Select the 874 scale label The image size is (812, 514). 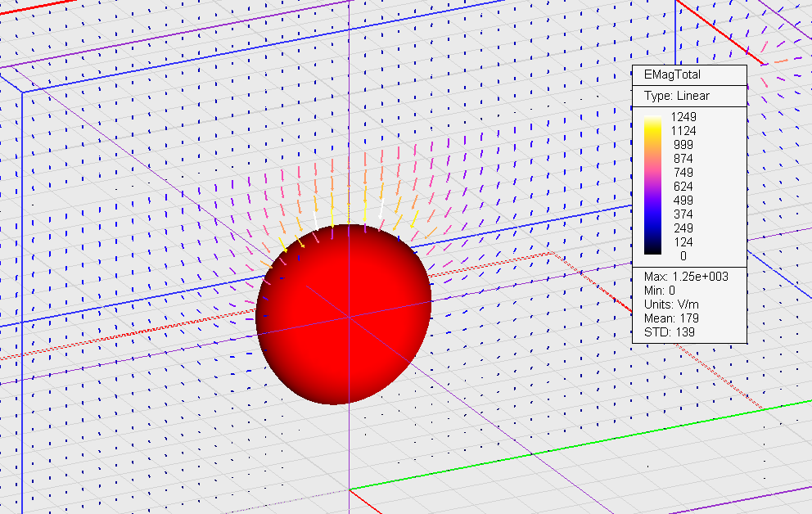click(683, 159)
